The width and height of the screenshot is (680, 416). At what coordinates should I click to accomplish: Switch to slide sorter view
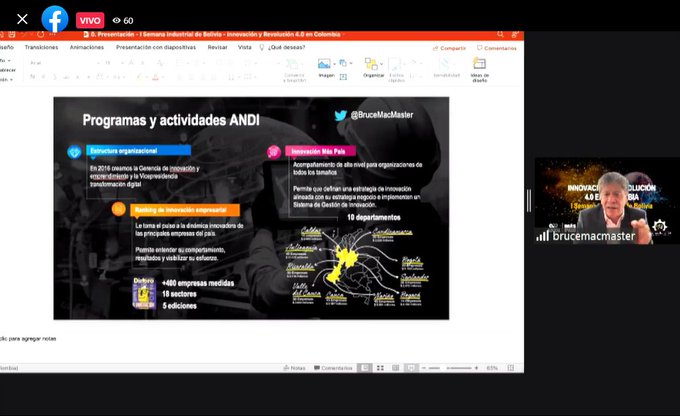(x=381, y=368)
